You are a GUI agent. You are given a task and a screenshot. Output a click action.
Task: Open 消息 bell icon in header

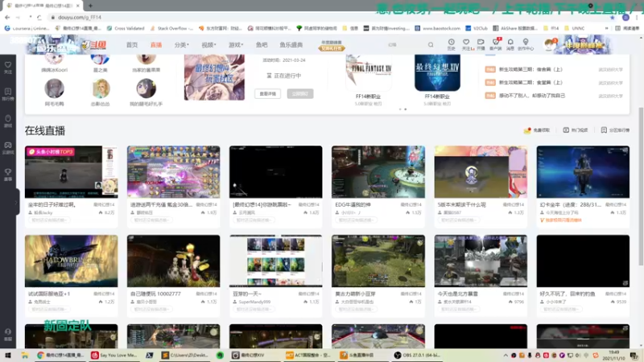tap(510, 44)
